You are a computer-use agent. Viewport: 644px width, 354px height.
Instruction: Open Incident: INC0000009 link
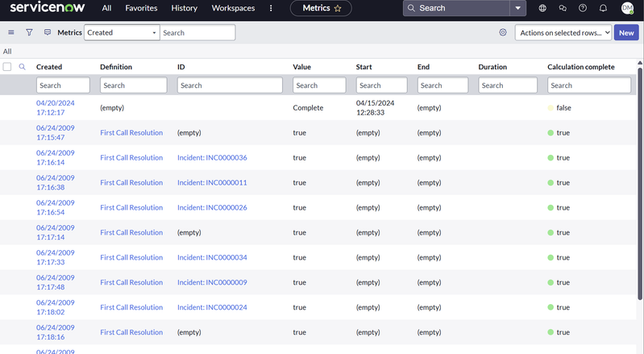[x=212, y=282]
